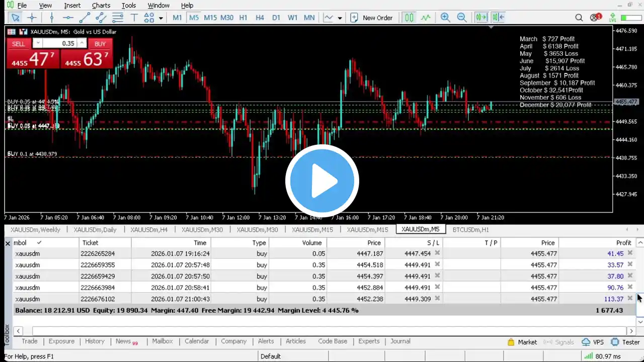Activate the crosshair tool
The height and width of the screenshot is (362, 644).
click(32, 18)
